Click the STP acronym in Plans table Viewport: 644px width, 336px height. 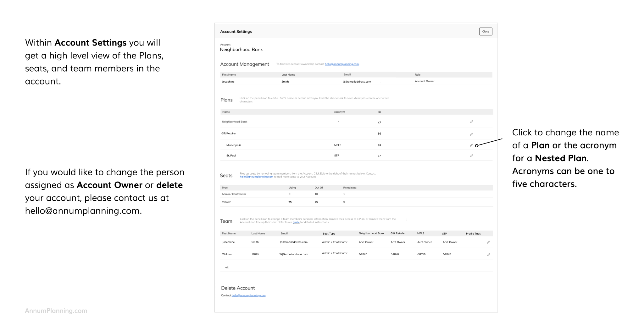tap(336, 156)
